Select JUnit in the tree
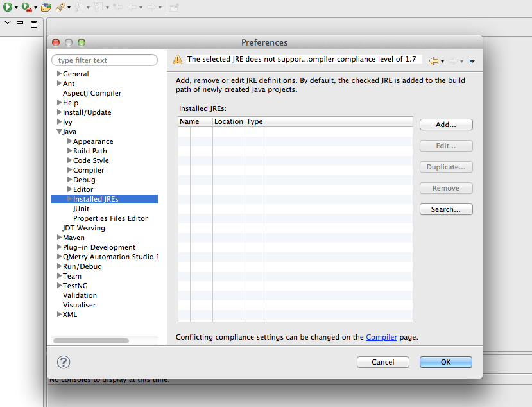Viewport: 532px width, 407px height. [x=81, y=209]
